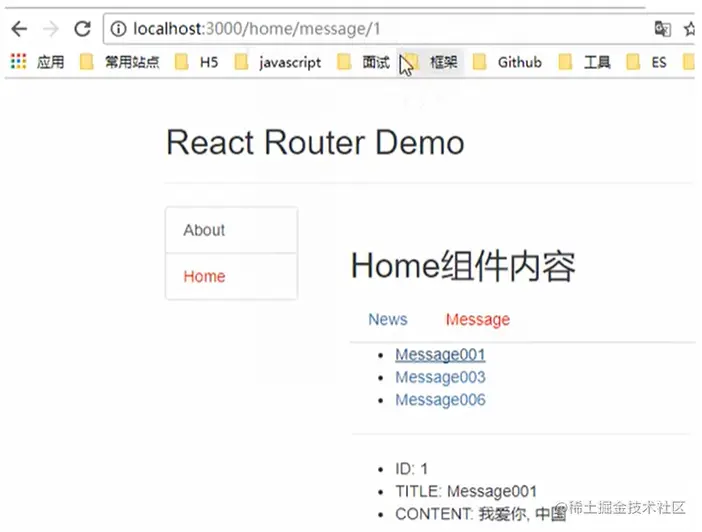Open the Github bookmark folder

[x=507, y=62]
